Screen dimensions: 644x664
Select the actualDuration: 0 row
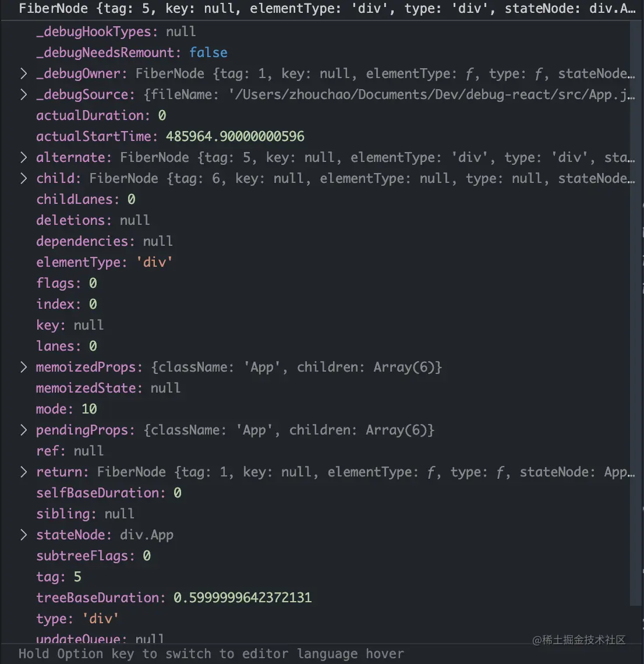[101, 115]
